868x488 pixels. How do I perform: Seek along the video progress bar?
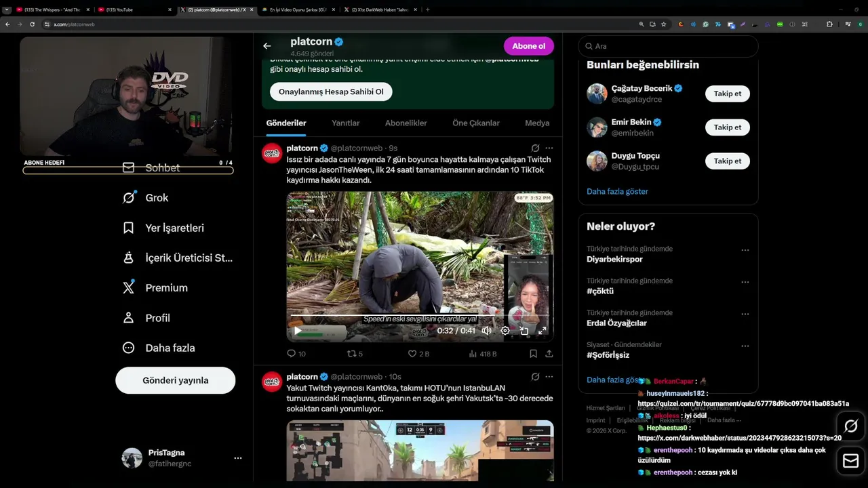[420, 316]
